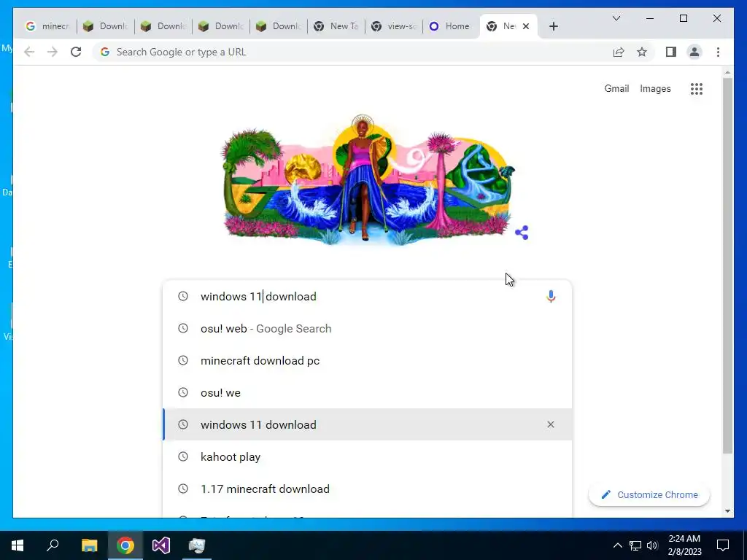747x560 pixels.
Task: Open the profile avatar menu
Action: [x=694, y=52]
